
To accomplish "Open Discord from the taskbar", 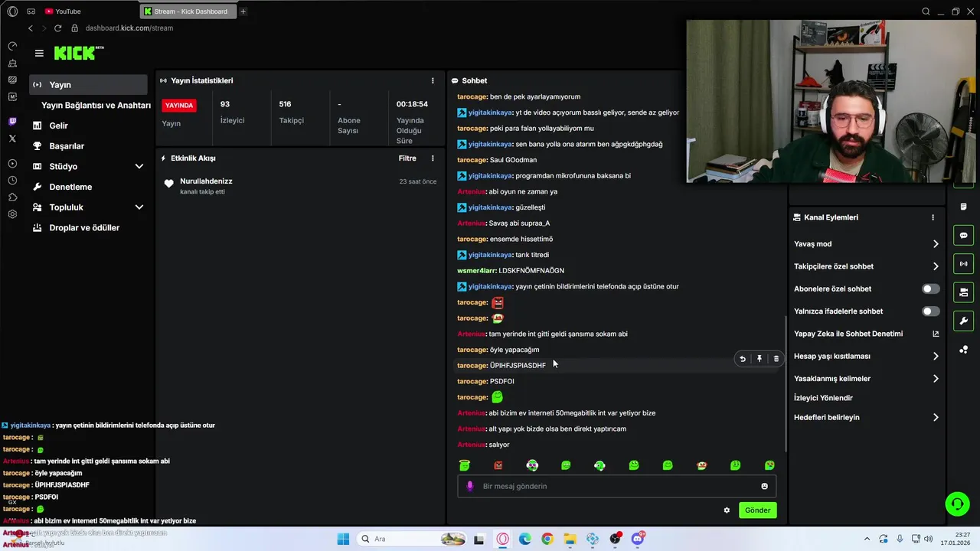I will pos(637,539).
